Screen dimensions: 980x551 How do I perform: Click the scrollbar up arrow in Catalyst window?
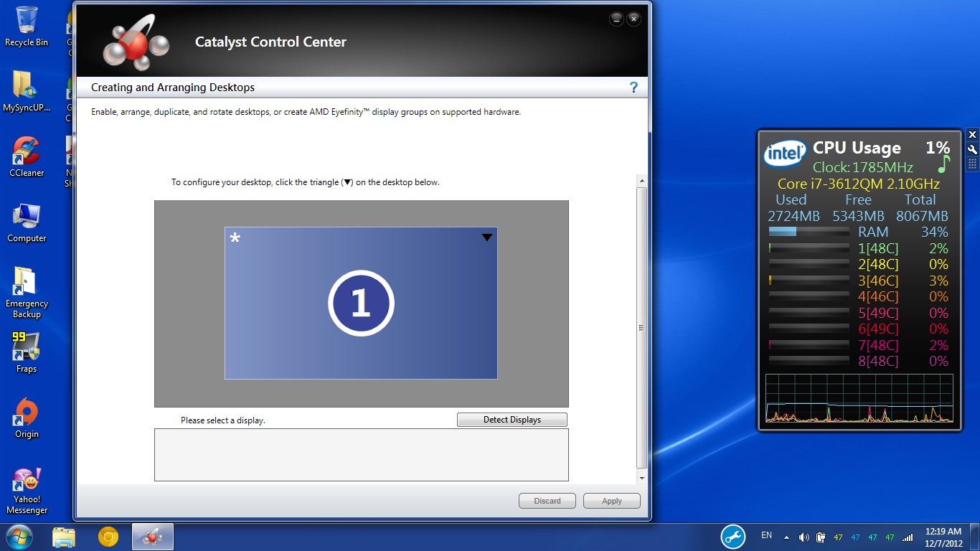coord(642,181)
